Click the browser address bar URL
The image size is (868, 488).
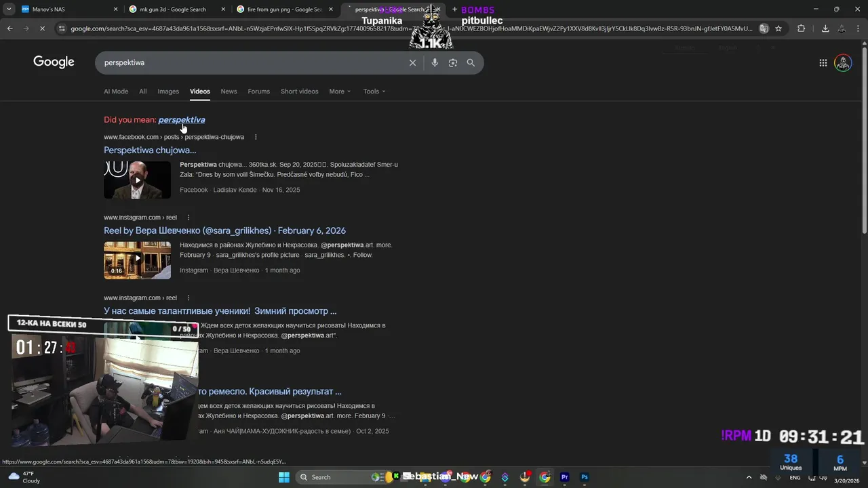(411, 28)
